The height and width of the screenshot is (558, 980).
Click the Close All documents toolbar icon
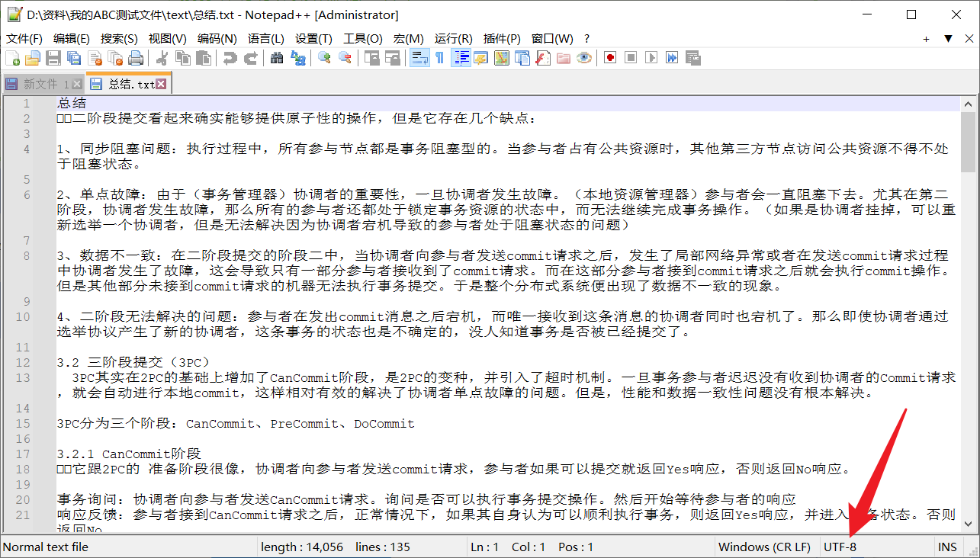click(x=115, y=58)
